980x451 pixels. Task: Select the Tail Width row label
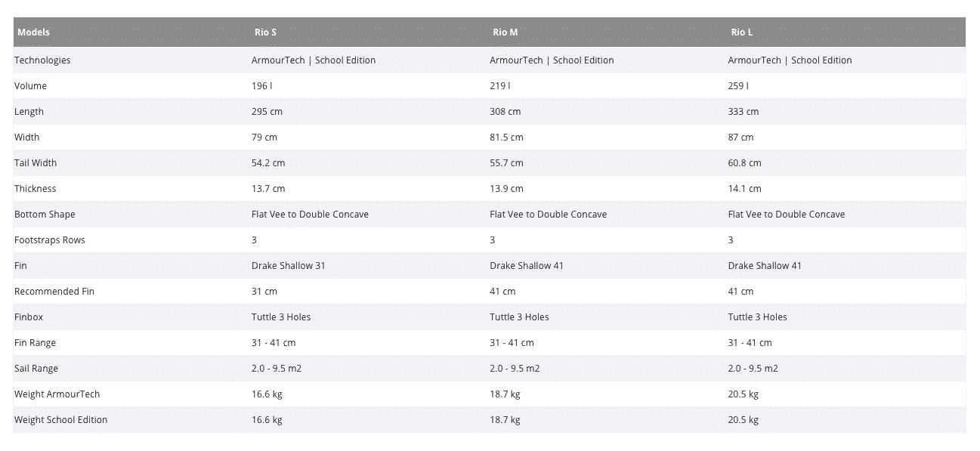(x=36, y=163)
